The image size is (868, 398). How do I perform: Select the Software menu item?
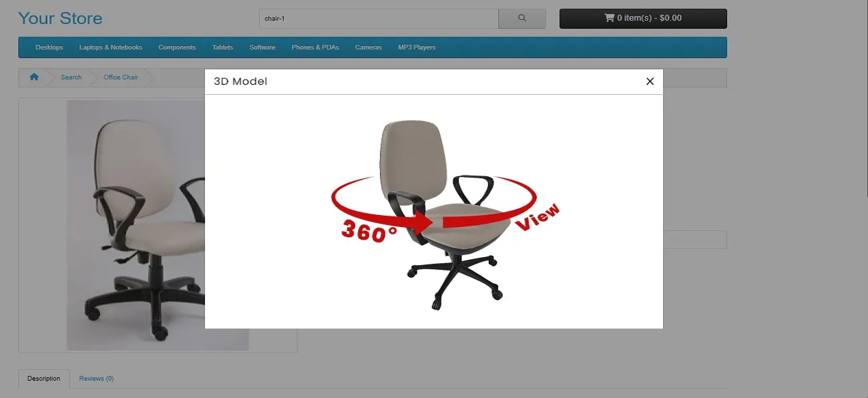[x=262, y=47]
